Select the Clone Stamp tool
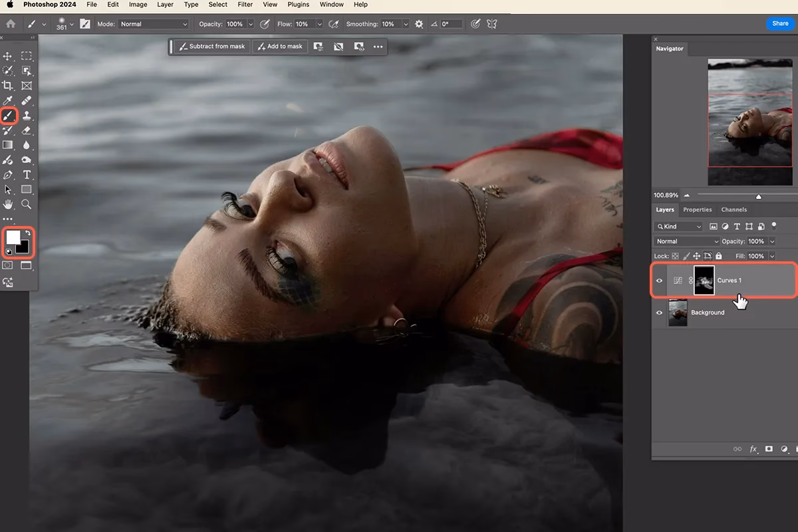 [x=27, y=116]
